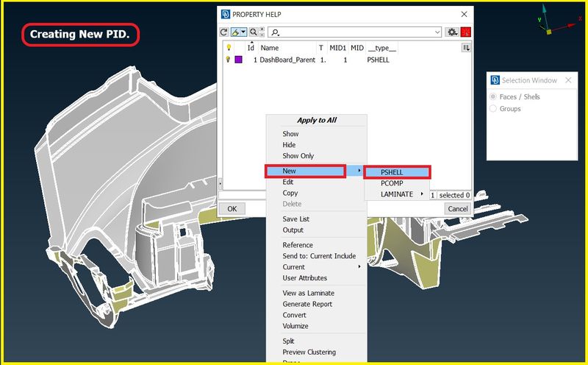Click the red pin icon in Property Help toolbar
This screenshot has height=365, width=588.
pyautogui.click(x=465, y=32)
